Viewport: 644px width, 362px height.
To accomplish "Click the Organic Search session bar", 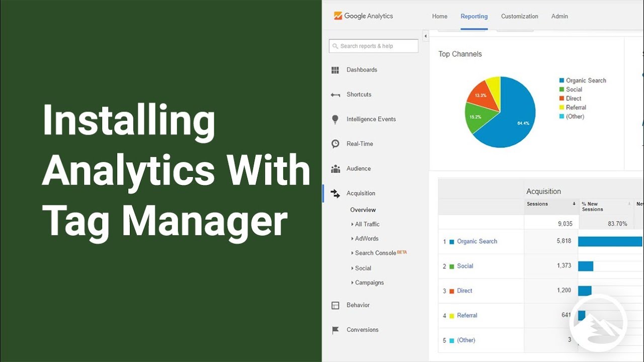I will (x=610, y=241).
